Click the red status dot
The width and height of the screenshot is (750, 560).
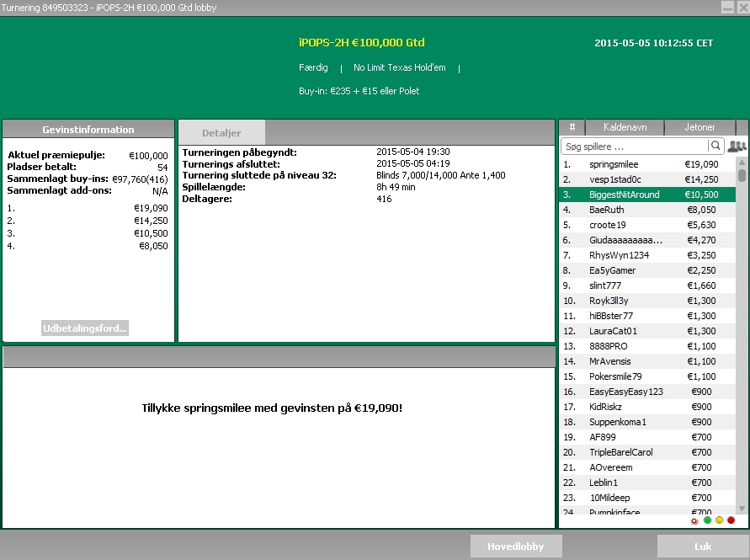[731, 520]
